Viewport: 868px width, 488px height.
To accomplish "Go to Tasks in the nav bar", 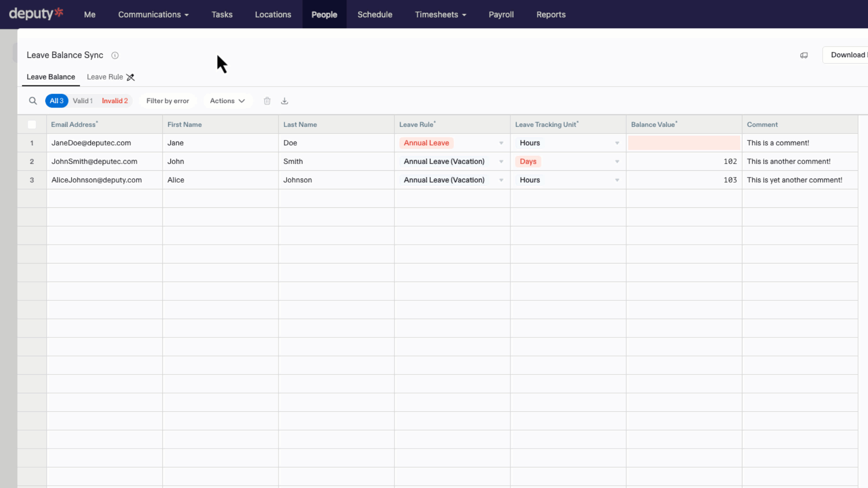I will (x=222, y=14).
